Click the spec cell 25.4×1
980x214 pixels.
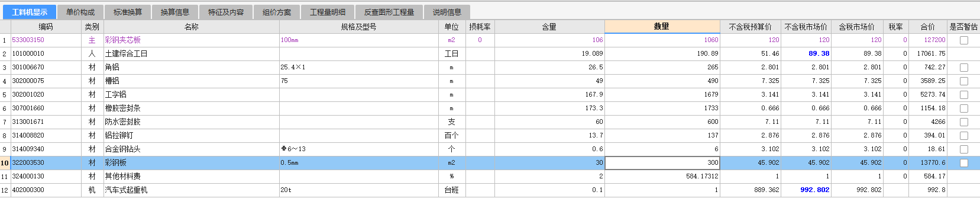pos(358,68)
